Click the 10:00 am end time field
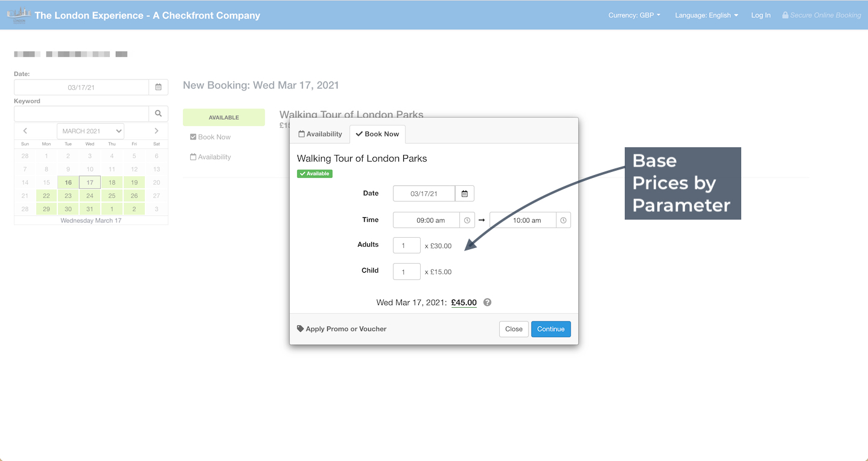 tap(523, 220)
